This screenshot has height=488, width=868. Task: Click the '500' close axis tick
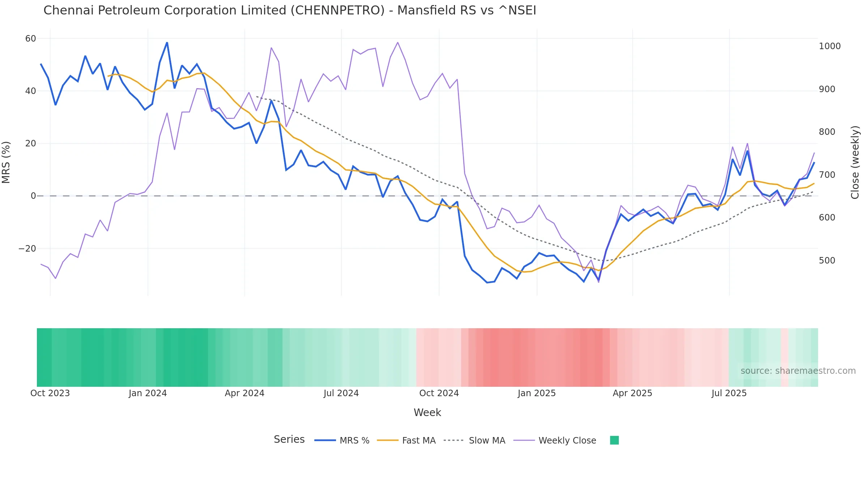[x=827, y=261]
